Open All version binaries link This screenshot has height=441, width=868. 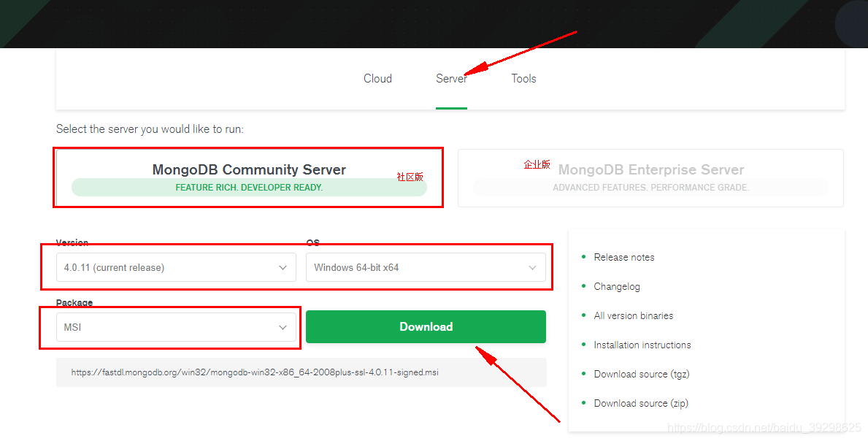click(x=633, y=316)
